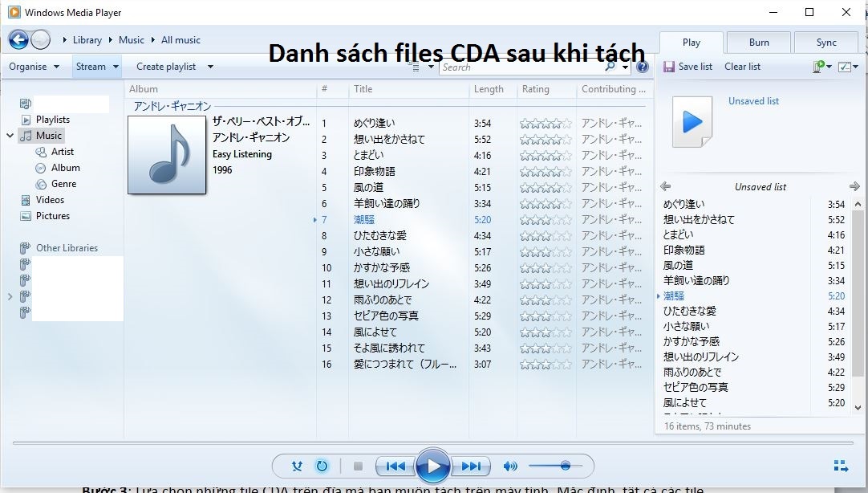Viewport: 868px width, 493px height.
Task: Click the playlist scrollbar down arrow
Action: 858,408
